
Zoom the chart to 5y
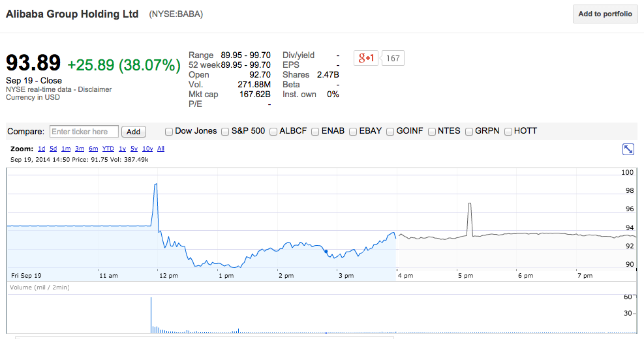coord(134,149)
